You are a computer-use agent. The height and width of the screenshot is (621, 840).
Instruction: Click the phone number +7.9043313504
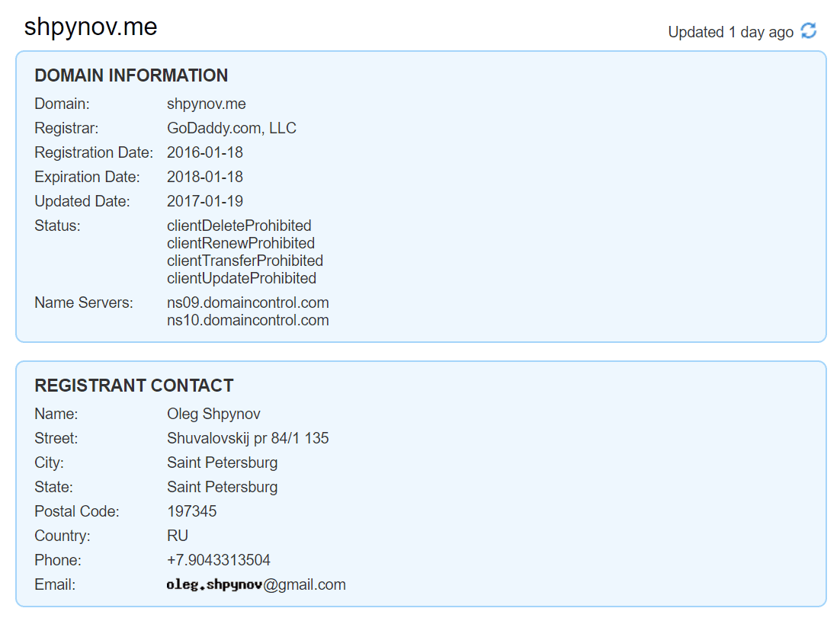[218, 560]
